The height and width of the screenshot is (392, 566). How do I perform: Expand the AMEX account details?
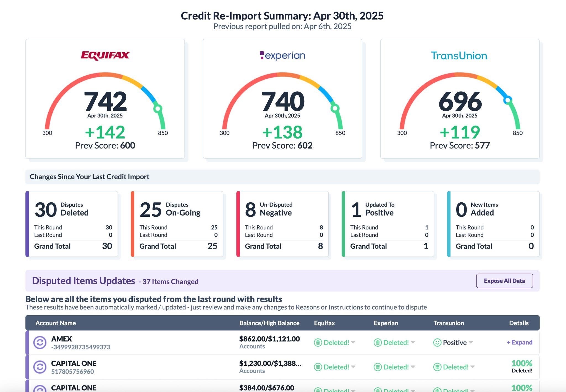520,342
